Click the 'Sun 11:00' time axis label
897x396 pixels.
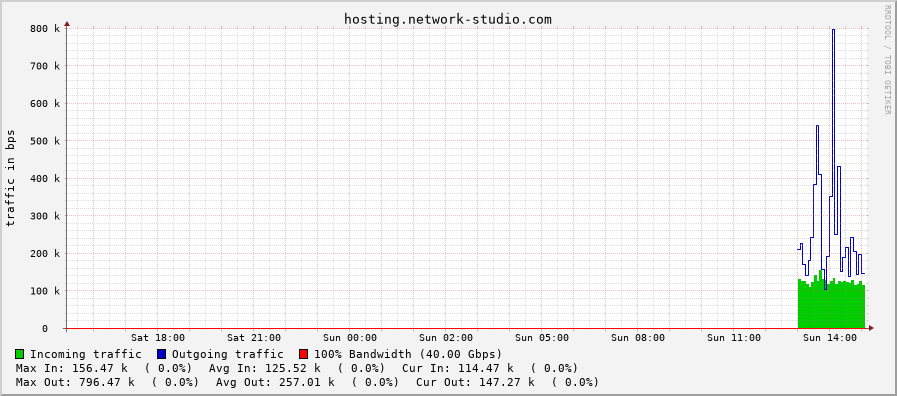pos(735,338)
